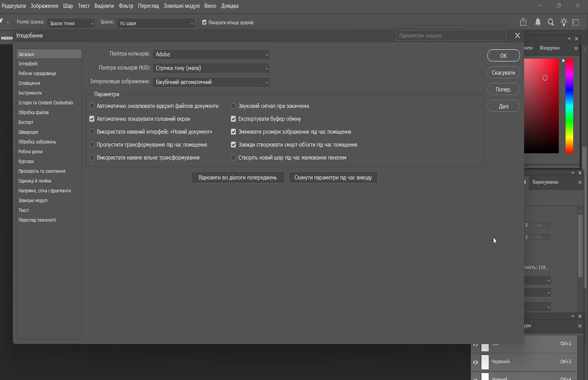
Task: Open Adjustments panel hamburger menu
Action: point(580,182)
